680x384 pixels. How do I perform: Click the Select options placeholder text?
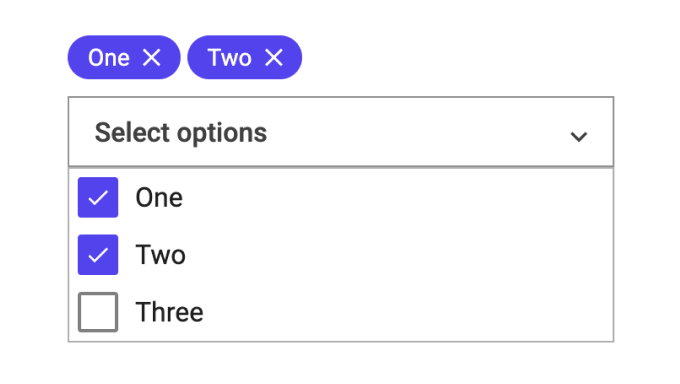(x=181, y=133)
